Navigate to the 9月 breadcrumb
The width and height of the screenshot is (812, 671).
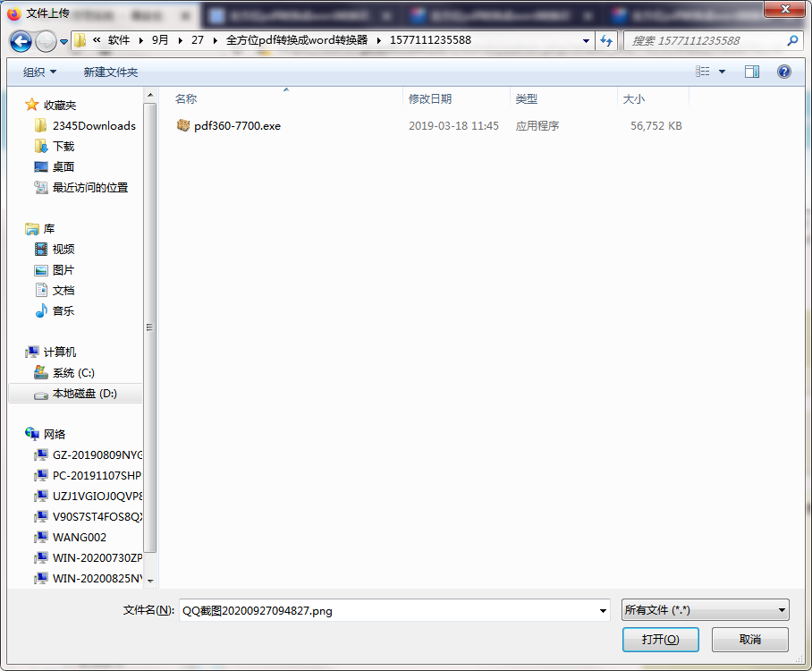tap(160, 40)
